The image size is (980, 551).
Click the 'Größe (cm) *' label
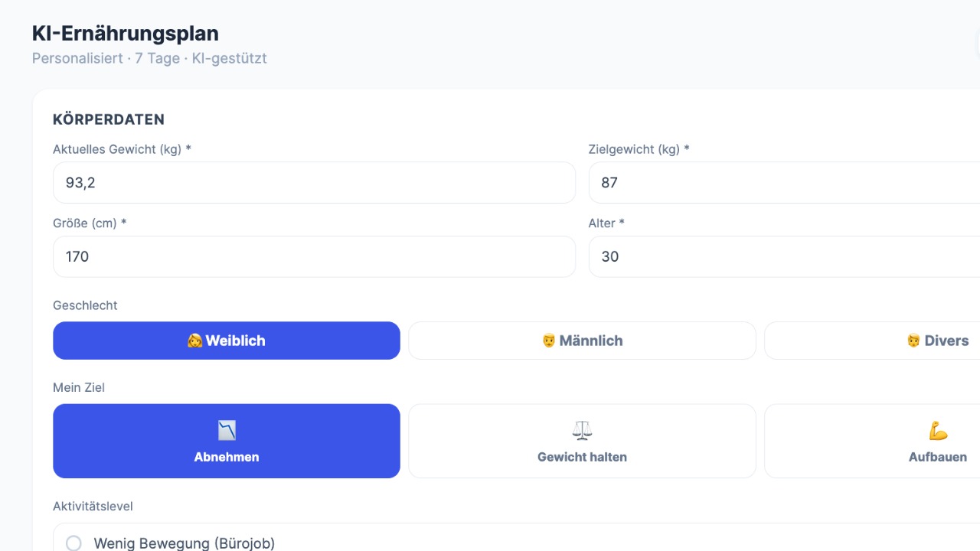point(90,223)
